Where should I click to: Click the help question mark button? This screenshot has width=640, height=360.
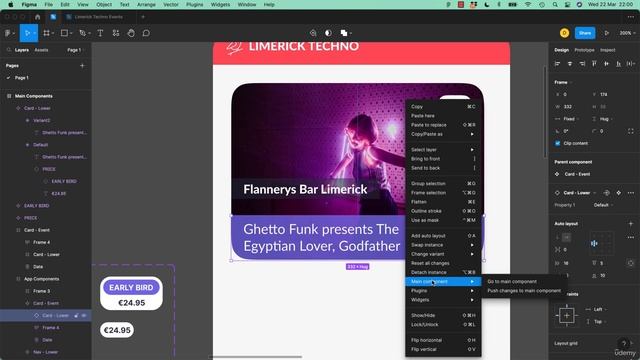tap(624, 343)
